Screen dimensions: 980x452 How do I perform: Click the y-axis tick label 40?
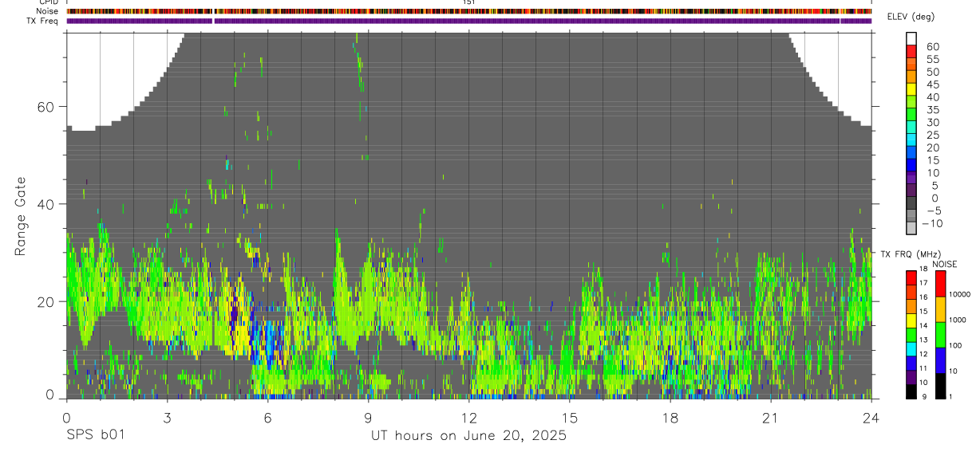coord(45,204)
